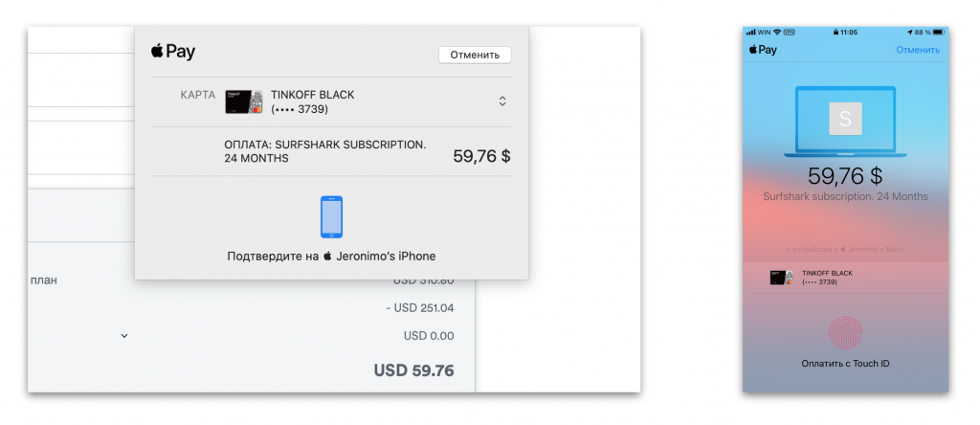Viewport: 980px width, 425px height.
Task: Tap the blue laptop icon on iPhone
Action: click(845, 122)
